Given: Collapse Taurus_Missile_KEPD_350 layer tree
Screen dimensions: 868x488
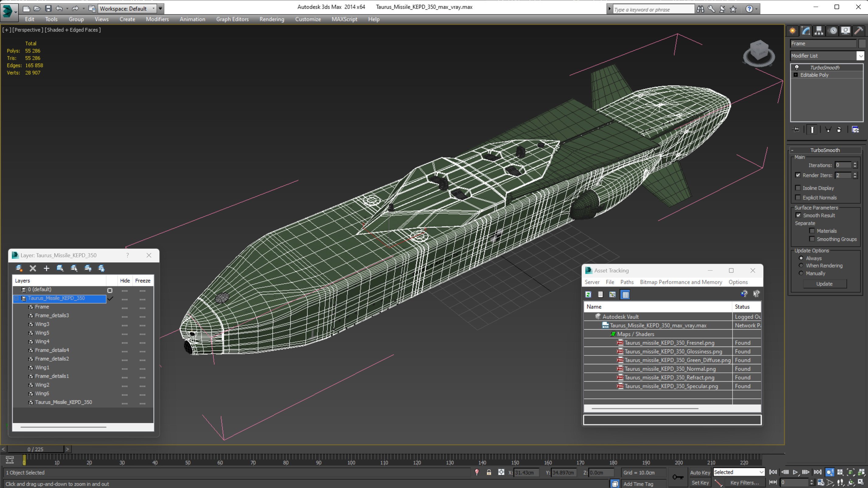Looking at the screenshot, I should 16,298.
